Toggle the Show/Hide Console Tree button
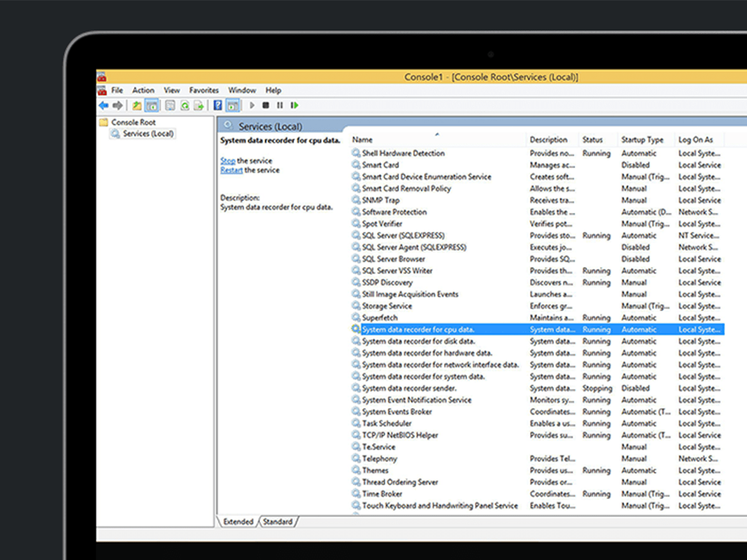 click(x=152, y=106)
